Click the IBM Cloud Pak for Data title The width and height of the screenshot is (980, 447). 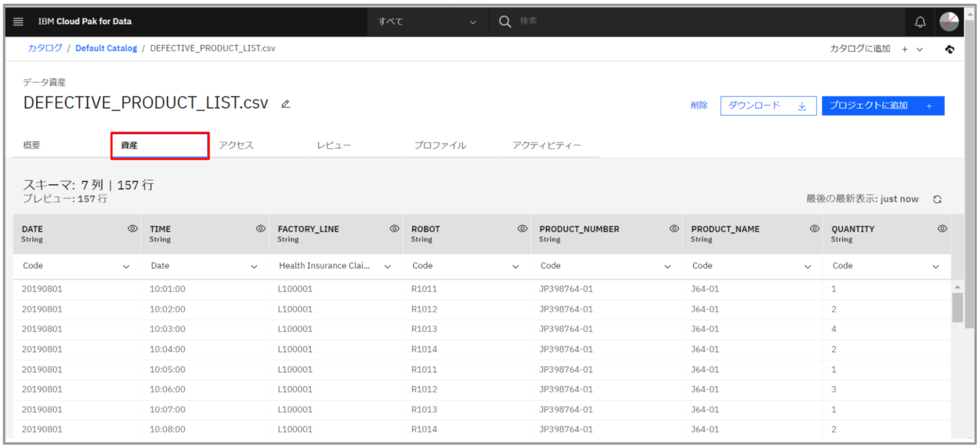(85, 21)
